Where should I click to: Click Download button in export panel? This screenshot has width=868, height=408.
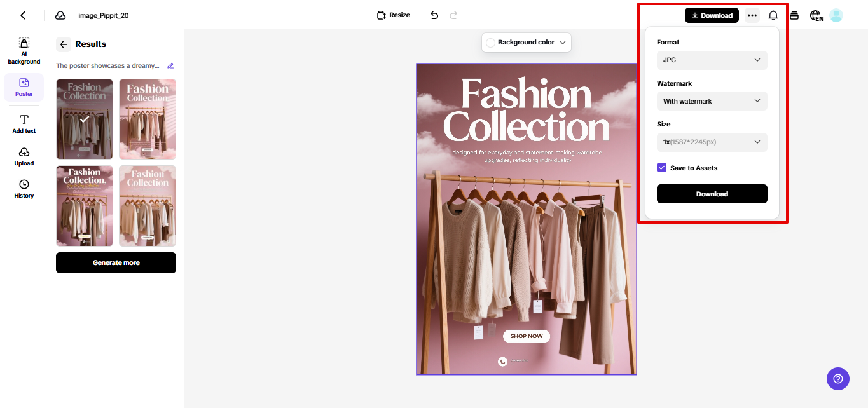click(x=712, y=194)
